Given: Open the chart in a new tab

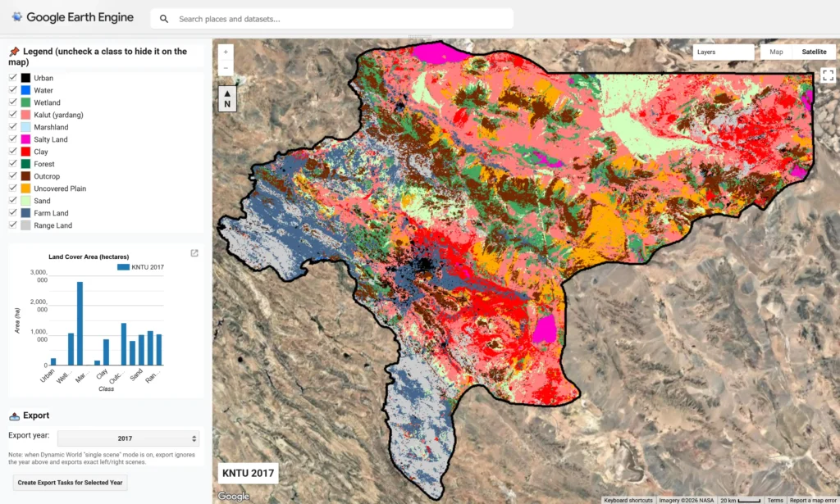Looking at the screenshot, I should [x=194, y=253].
